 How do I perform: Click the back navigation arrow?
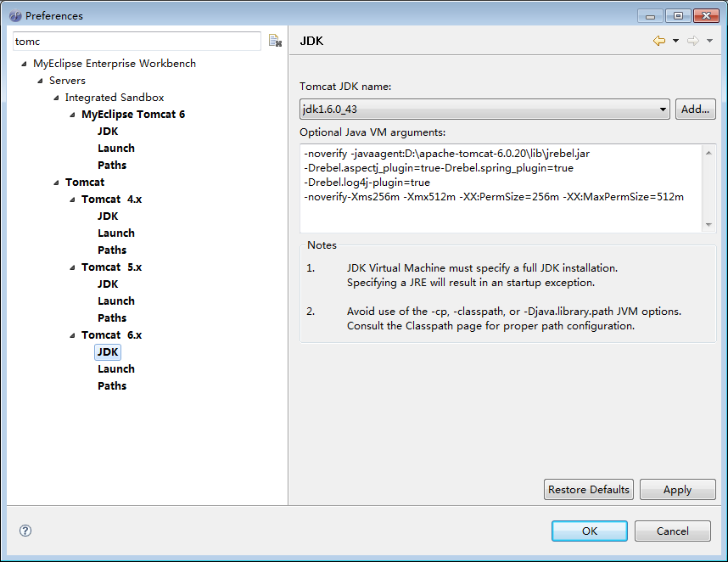pyautogui.click(x=658, y=41)
